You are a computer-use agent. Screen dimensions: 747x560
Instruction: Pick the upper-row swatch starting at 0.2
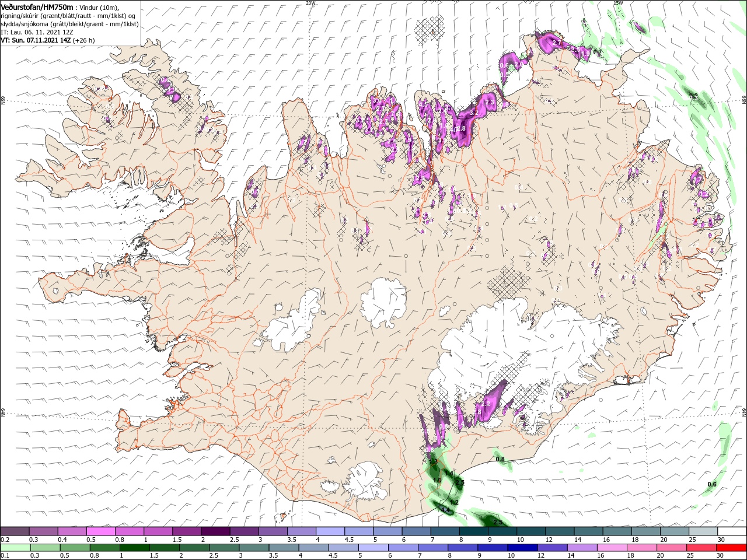pos(15,531)
